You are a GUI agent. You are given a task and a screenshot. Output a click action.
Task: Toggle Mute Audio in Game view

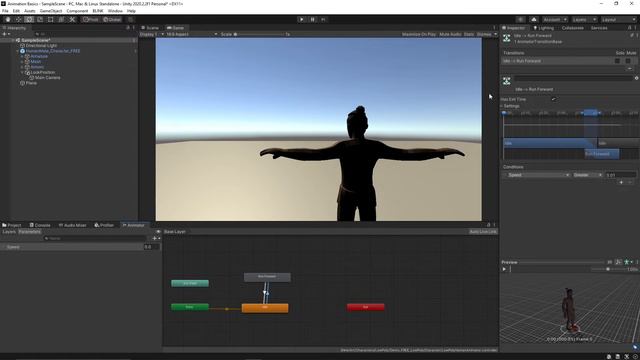tap(450, 34)
